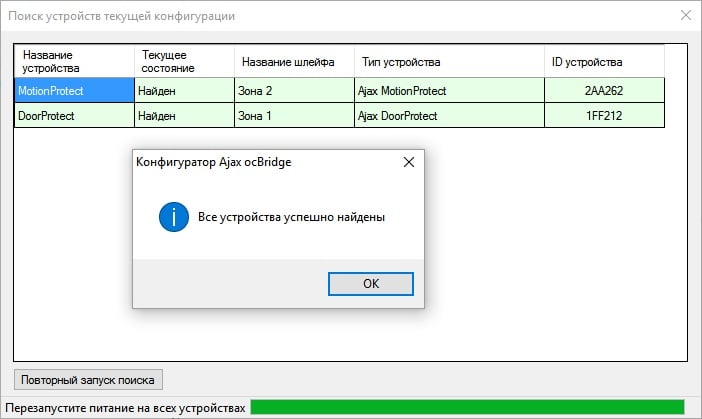This screenshot has width=702, height=419.
Task: Click the Ajax DoorProtect type cell
Action: tap(449, 115)
